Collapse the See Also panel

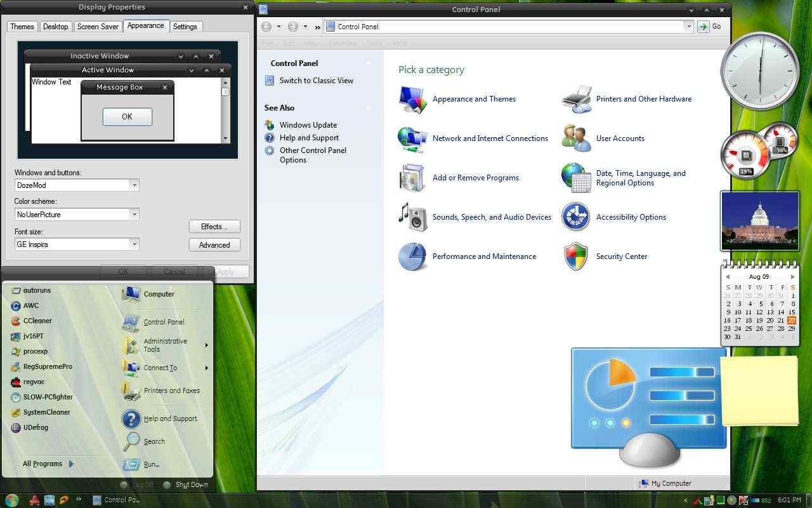pos(368,108)
